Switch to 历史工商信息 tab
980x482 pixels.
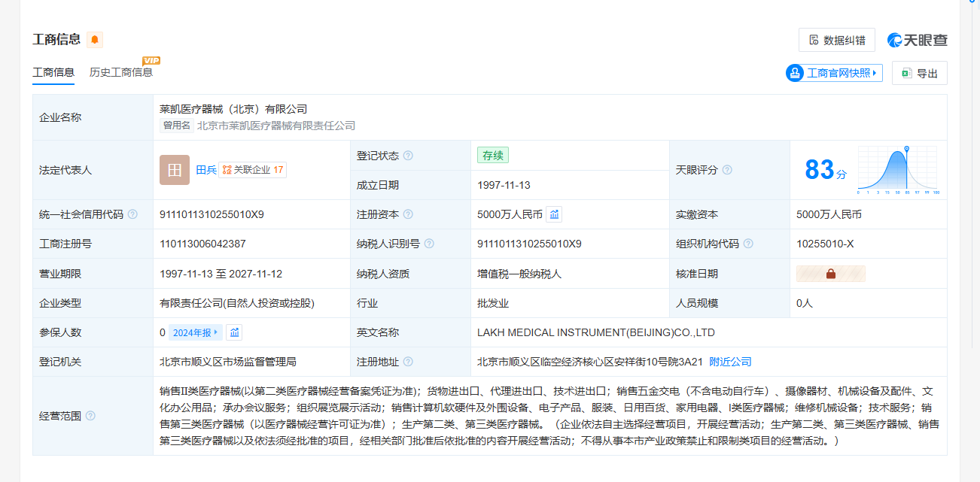[121, 72]
